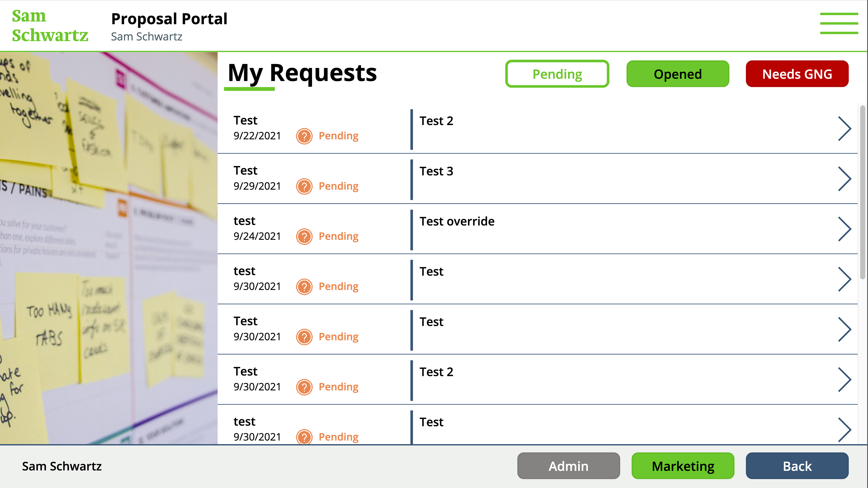This screenshot has height=488, width=868.
Task: Open the hamburger menu icon
Action: coord(839,23)
